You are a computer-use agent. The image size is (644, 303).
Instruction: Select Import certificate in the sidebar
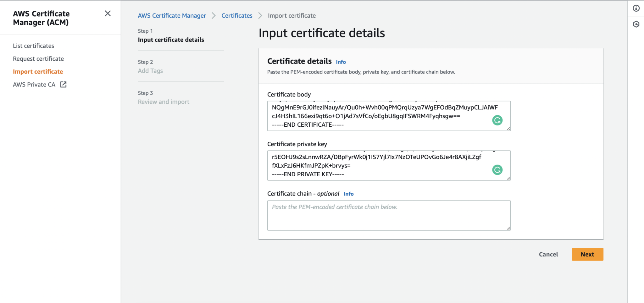[x=38, y=71]
